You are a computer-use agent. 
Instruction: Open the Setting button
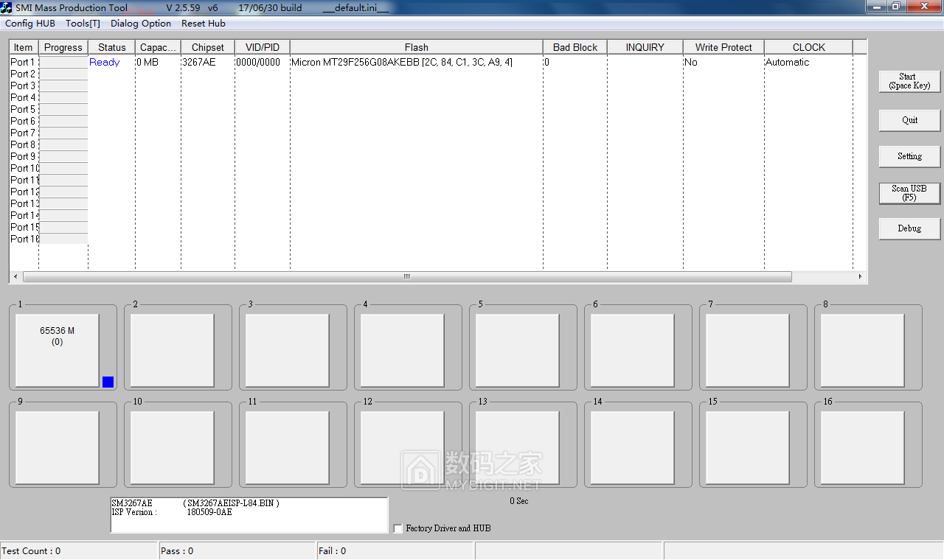pyautogui.click(x=909, y=156)
